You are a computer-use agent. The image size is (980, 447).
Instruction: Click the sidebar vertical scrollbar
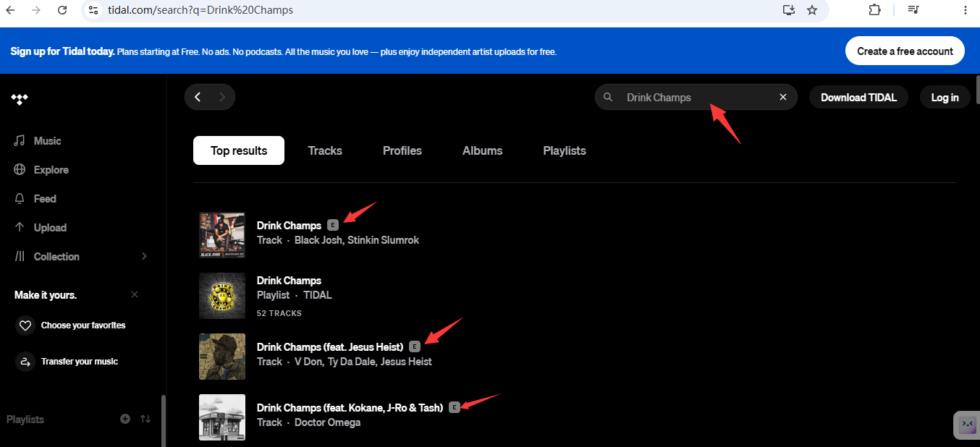click(x=163, y=420)
